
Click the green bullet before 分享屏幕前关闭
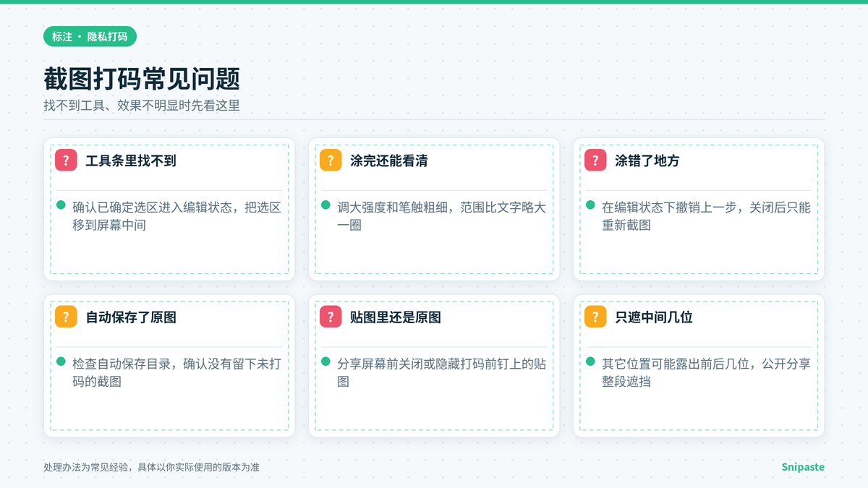coord(325,361)
